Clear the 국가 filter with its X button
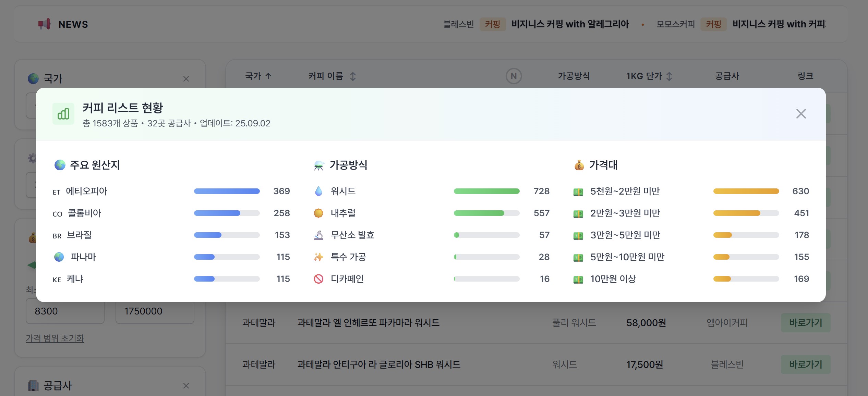 click(x=186, y=79)
